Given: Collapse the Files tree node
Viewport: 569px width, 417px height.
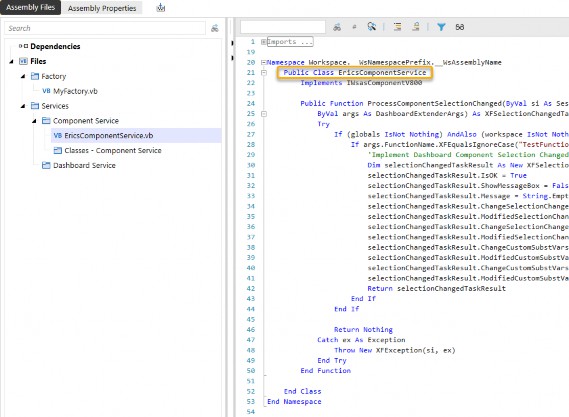Looking at the screenshot, I should (12, 61).
